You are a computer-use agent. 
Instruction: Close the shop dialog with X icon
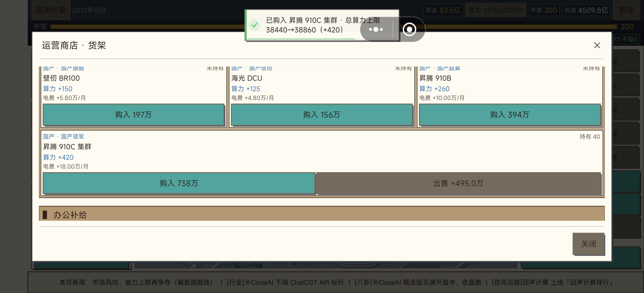[x=597, y=45]
